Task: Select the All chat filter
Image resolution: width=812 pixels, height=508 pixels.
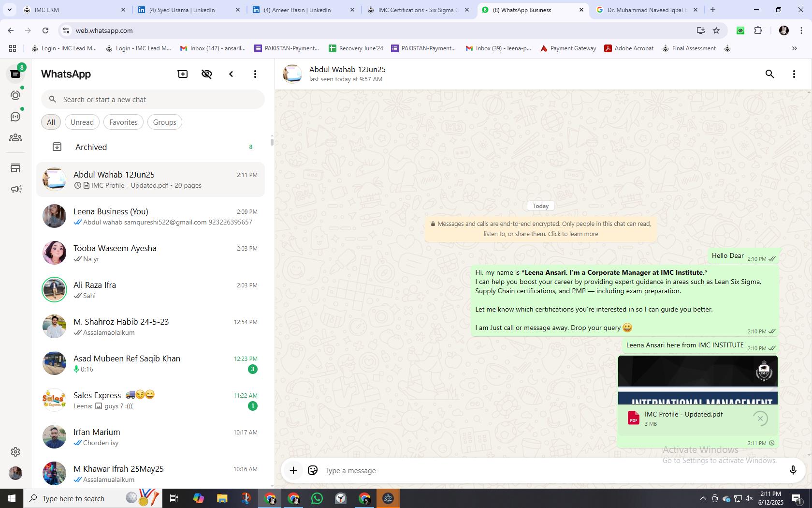Action: [51, 122]
